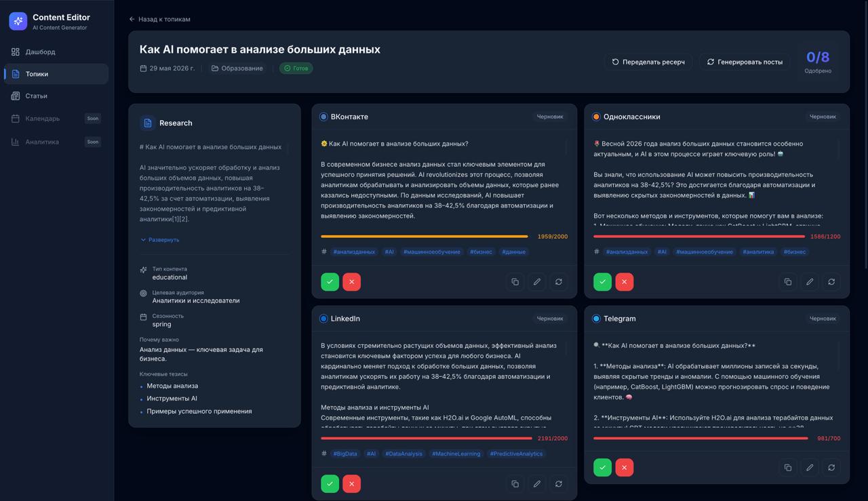Select the Топики menu item
This screenshot has width=868, height=501.
35,73
